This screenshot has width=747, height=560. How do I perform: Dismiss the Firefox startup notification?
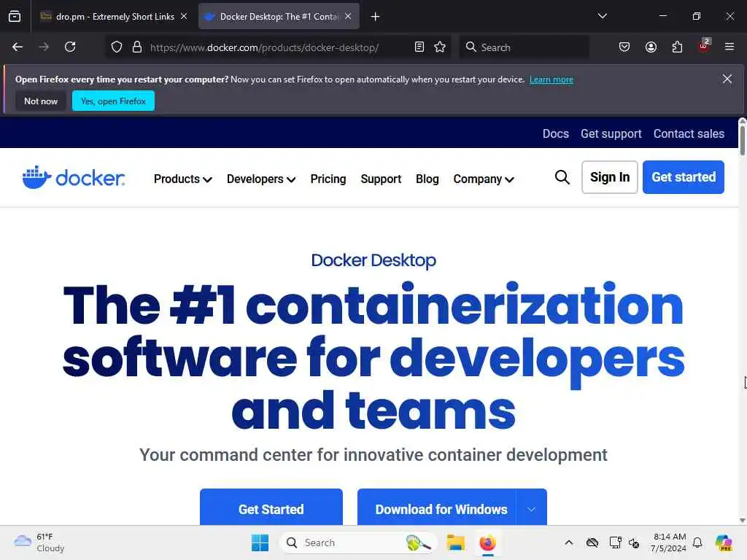(727, 79)
